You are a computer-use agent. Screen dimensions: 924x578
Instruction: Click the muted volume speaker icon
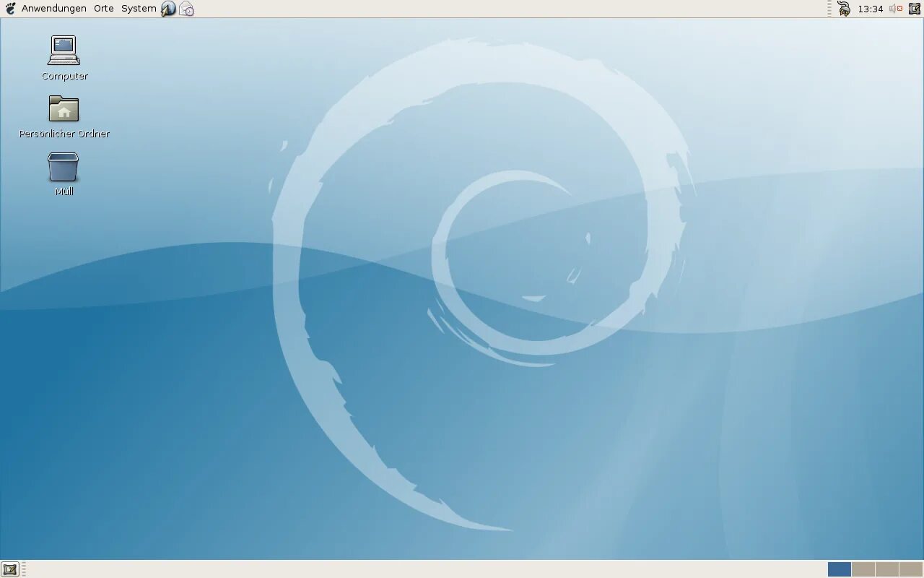tap(896, 9)
